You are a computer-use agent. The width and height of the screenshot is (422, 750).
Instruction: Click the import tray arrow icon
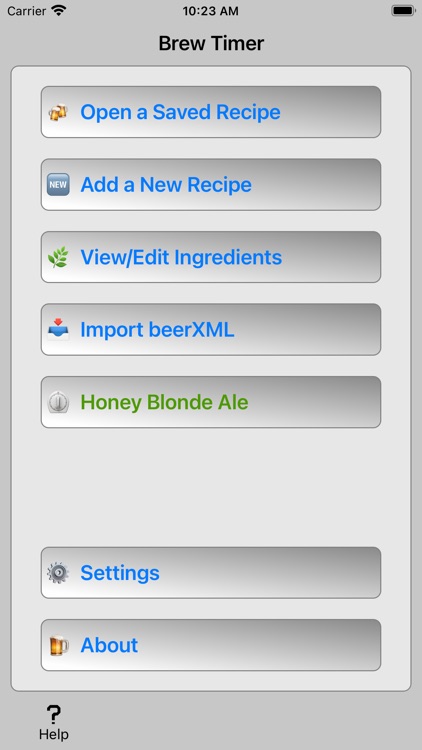58,330
